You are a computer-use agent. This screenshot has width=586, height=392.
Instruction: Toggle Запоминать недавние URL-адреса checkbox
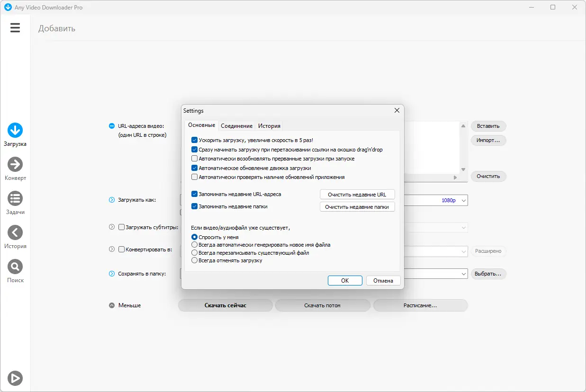194,194
